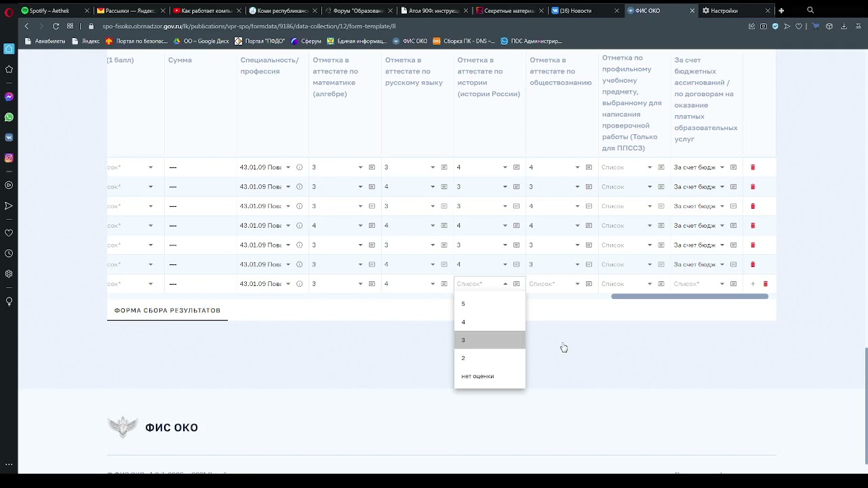Open Сферум bookmark
868x488 pixels.
[306, 41]
